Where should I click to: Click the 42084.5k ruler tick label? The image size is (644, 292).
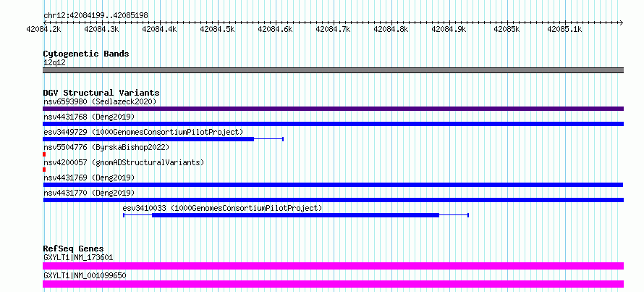[x=217, y=29]
